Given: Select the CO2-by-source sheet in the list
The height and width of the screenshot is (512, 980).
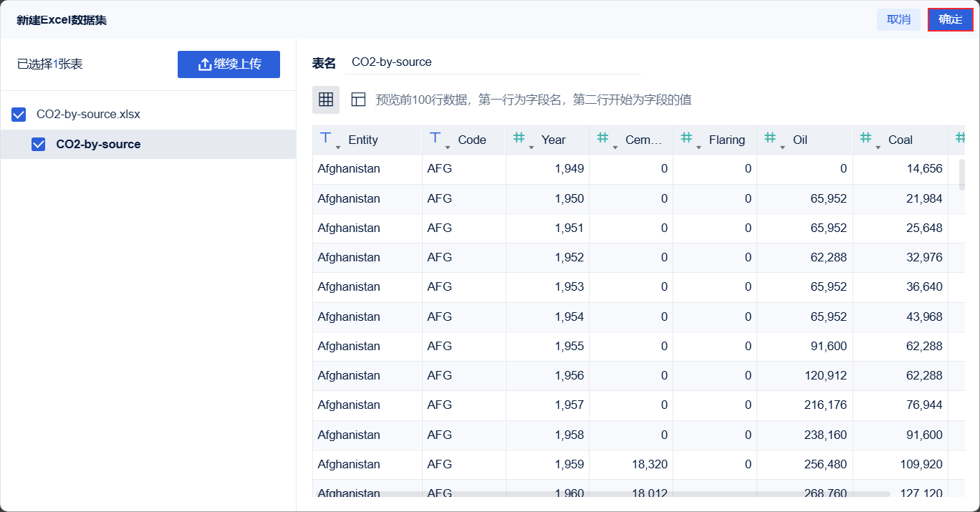Looking at the screenshot, I should (x=98, y=145).
